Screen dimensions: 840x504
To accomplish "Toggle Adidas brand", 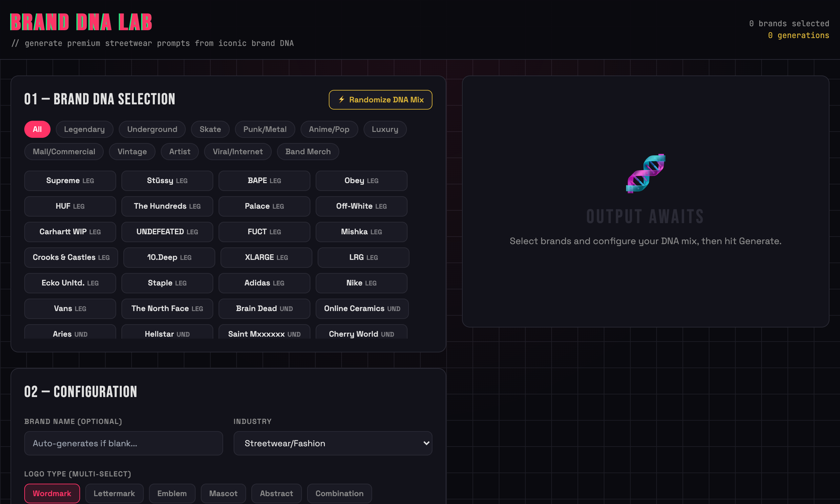I will pyautogui.click(x=264, y=283).
